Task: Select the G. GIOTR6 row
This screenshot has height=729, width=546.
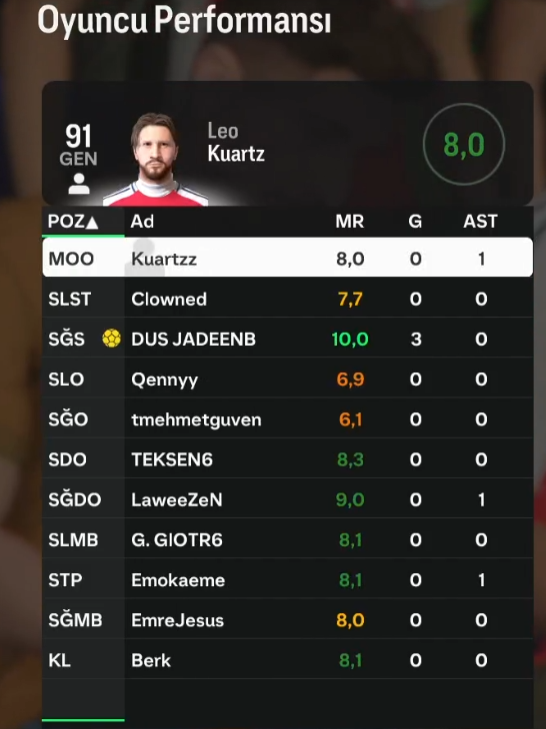Action: [x=287, y=539]
